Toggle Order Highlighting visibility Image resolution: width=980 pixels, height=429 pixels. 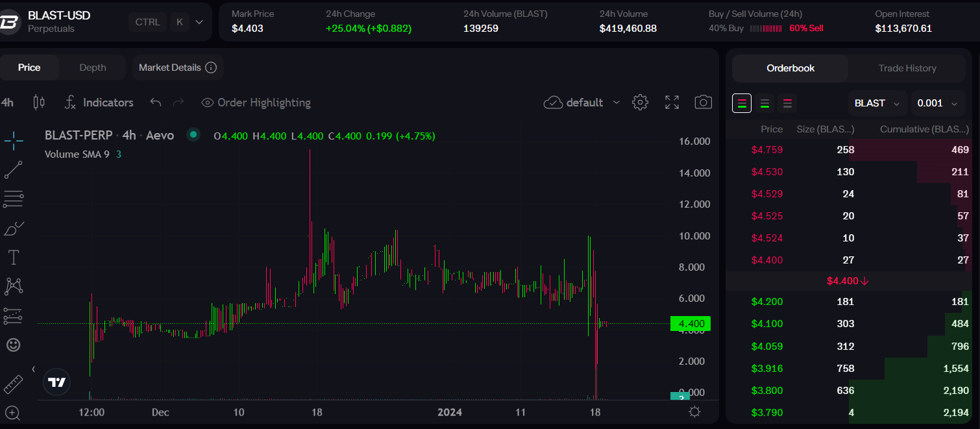256,103
